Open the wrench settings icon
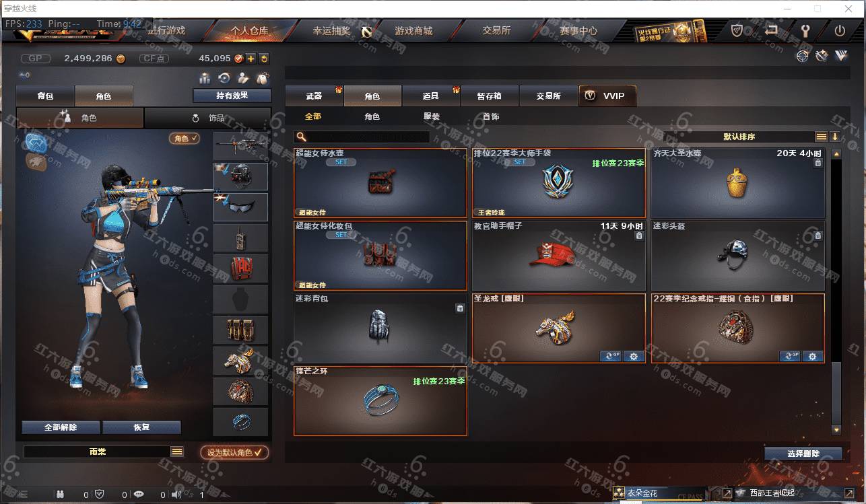Viewport: 866px width, 504px height. pyautogui.click(x=805, y=30)
